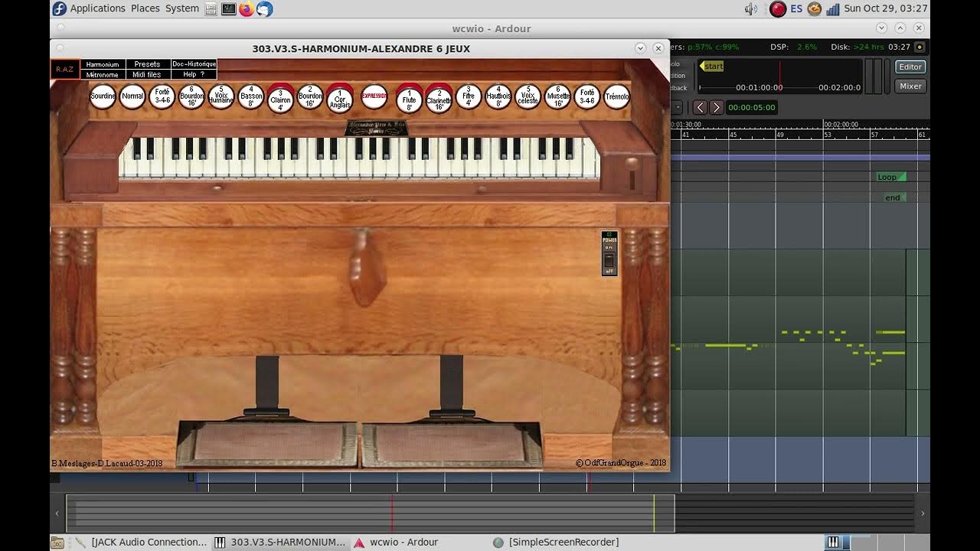Disable the 2 Clarinette 16' stop
Screen dimensions: 980x551
pos(439,99)
